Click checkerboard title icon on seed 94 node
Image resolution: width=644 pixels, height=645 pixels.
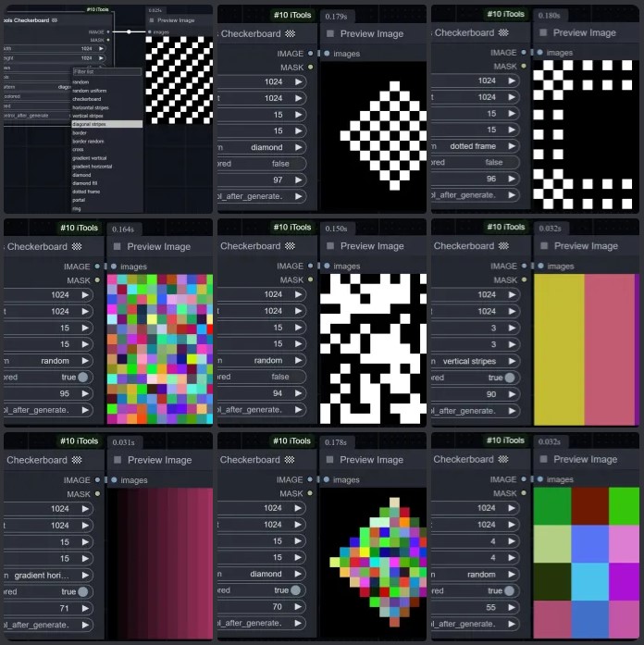tap(291, 246)
